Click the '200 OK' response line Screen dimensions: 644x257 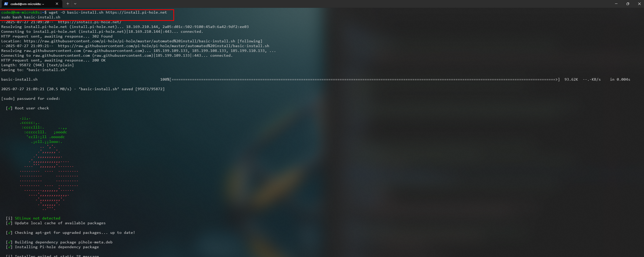(53, 60)
